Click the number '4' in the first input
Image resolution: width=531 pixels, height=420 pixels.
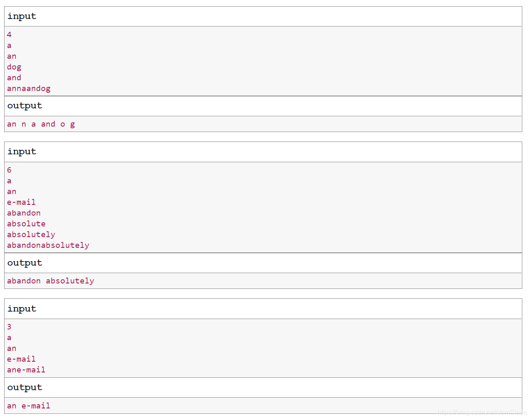point(9,35)
